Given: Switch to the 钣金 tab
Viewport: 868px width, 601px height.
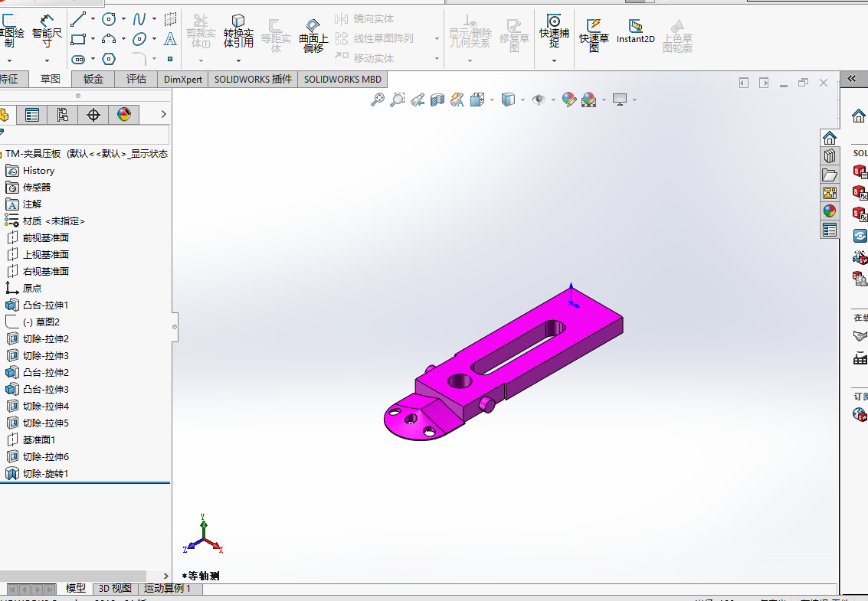Looking at the screenshot, I should [93, 79].
